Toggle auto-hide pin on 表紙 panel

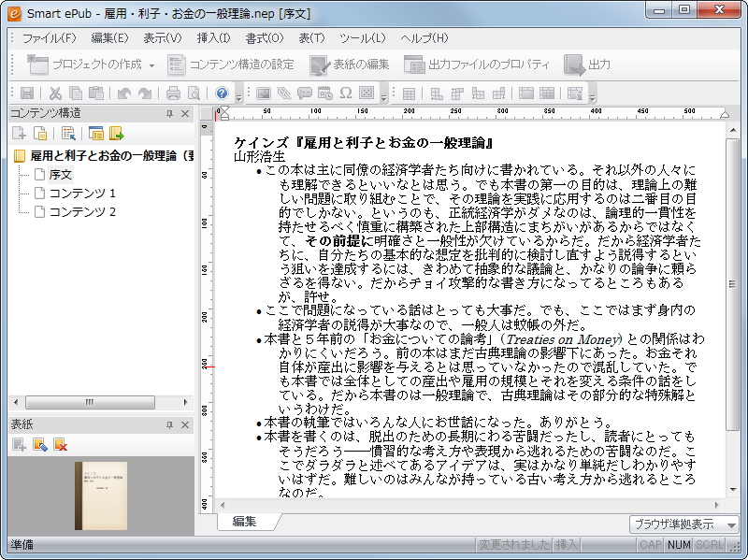(168, 424)
